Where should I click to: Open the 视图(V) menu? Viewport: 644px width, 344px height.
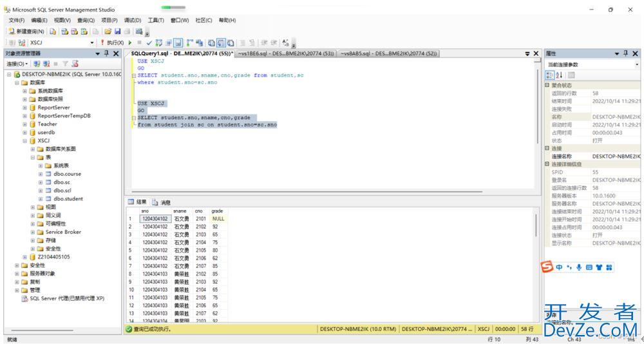pos(62,20)
